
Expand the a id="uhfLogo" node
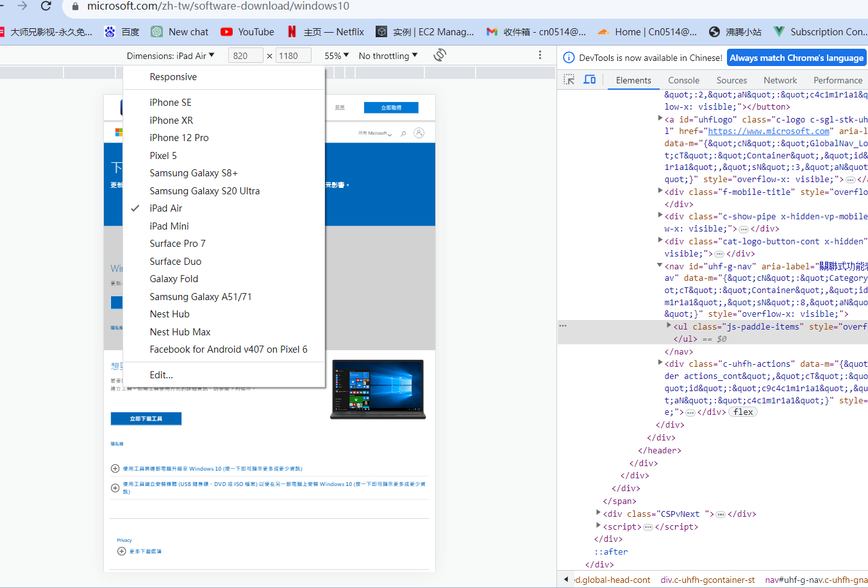point(660,118)
